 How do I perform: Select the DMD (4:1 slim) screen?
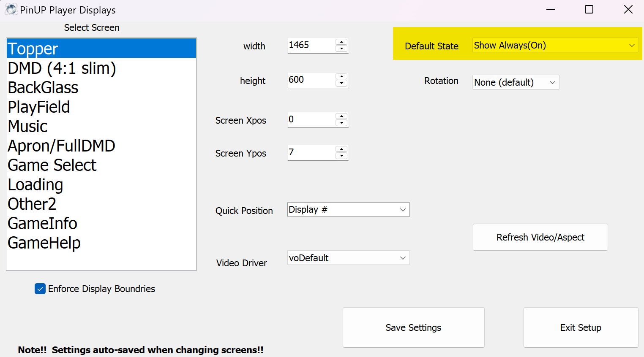(x=62, y=68)
